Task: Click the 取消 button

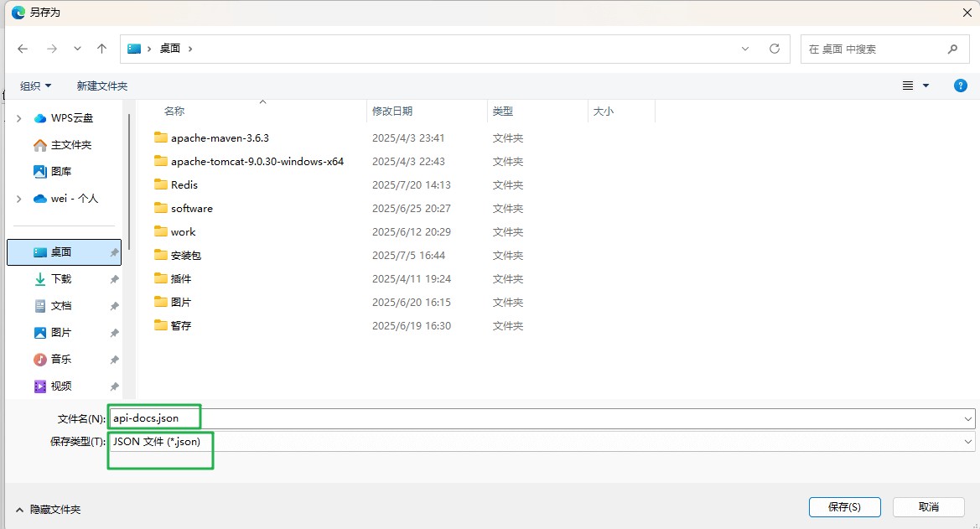Action: [927, 507]
